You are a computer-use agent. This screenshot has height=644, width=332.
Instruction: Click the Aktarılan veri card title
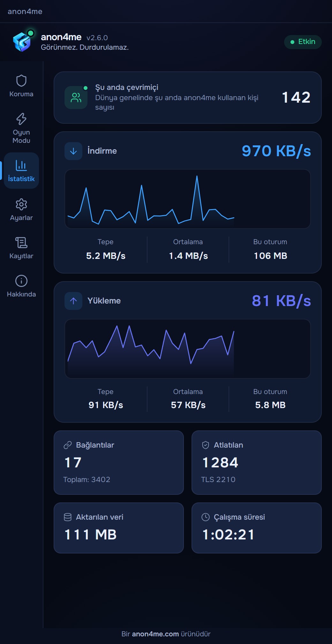click(100, 517)
